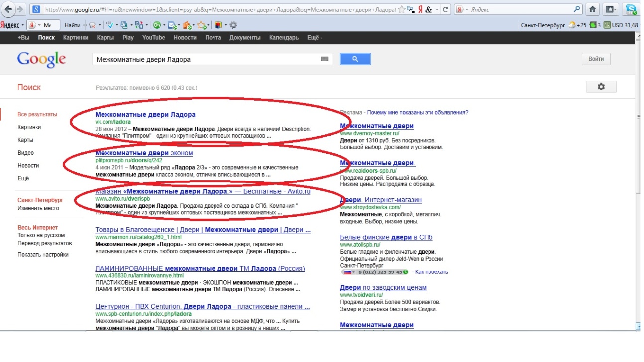Viewport: 644px width, 362px height.
Task: Select Все результаты in the left sidebar
Action: point(37,114)
